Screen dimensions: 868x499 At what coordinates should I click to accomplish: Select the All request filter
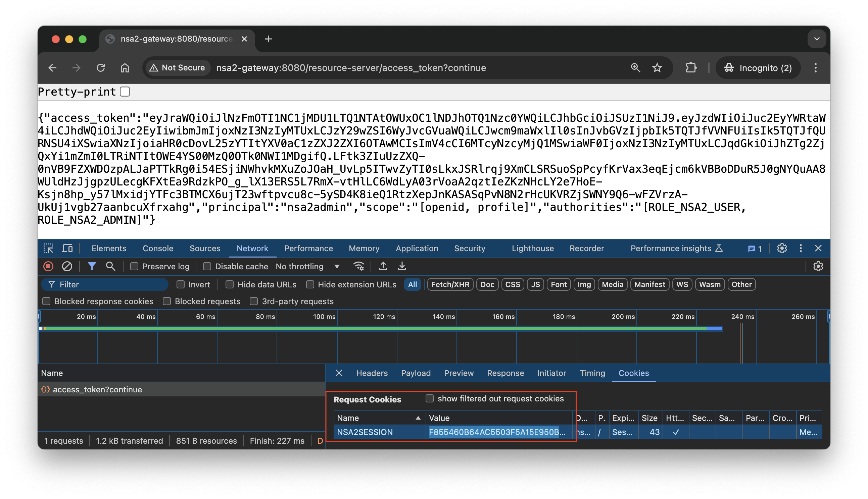(412, 285)
